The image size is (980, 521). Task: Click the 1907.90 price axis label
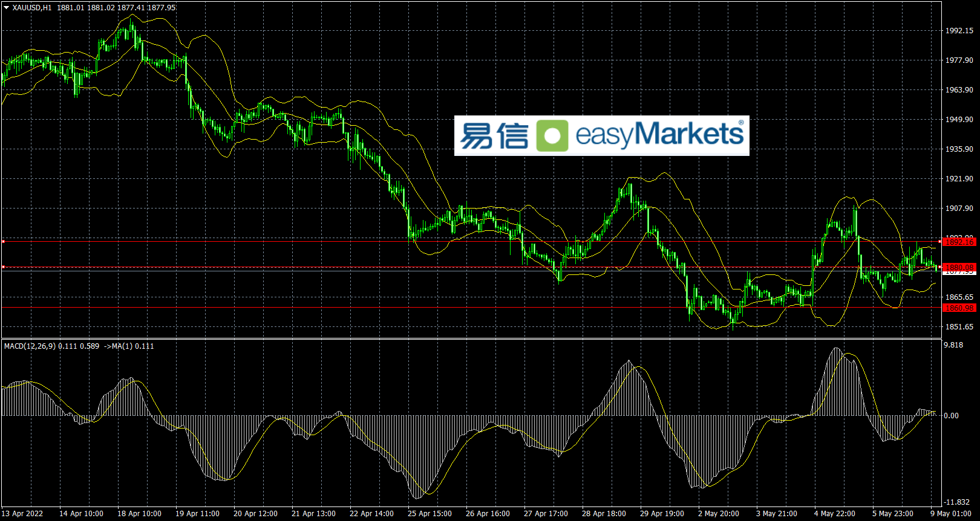(x=959, y=209)
